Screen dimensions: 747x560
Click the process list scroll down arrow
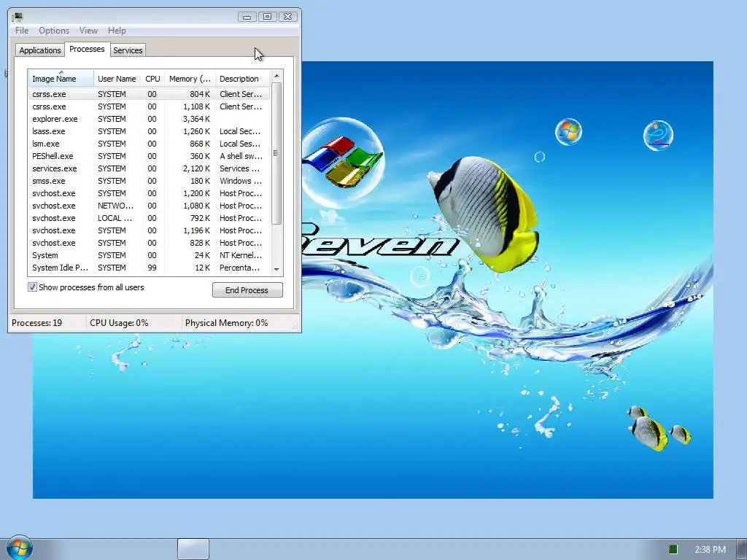tap(276, 270)
